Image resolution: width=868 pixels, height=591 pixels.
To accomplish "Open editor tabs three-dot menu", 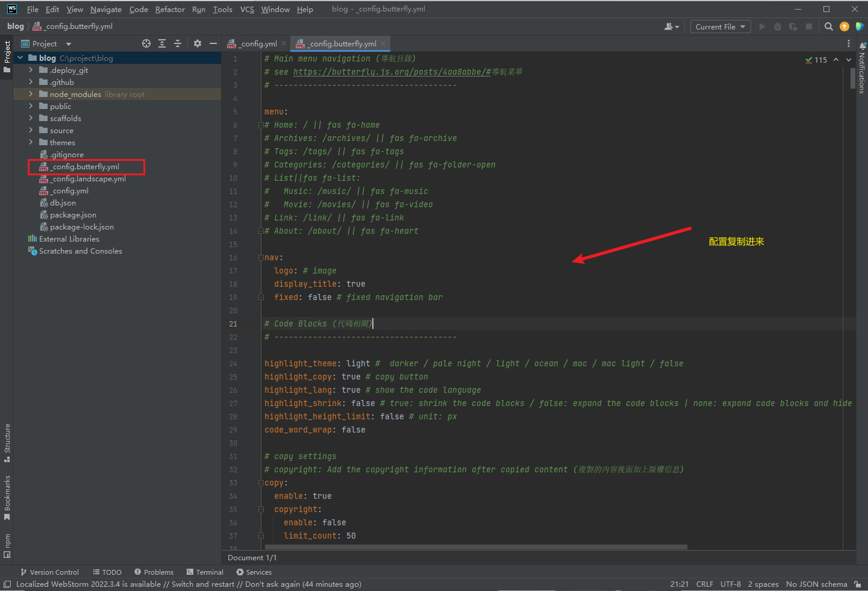I will coord(849,43).
